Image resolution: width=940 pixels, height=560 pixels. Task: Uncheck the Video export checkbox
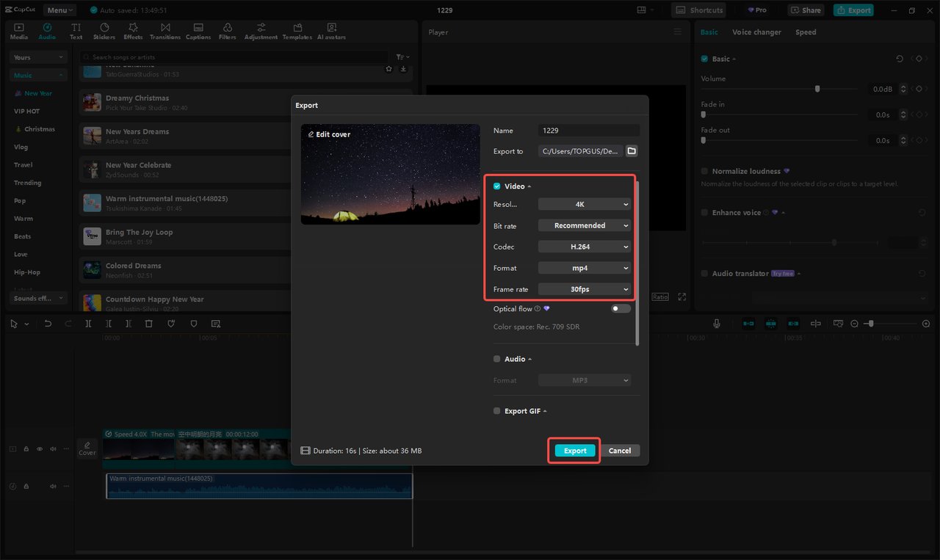[x=497, y=186]
